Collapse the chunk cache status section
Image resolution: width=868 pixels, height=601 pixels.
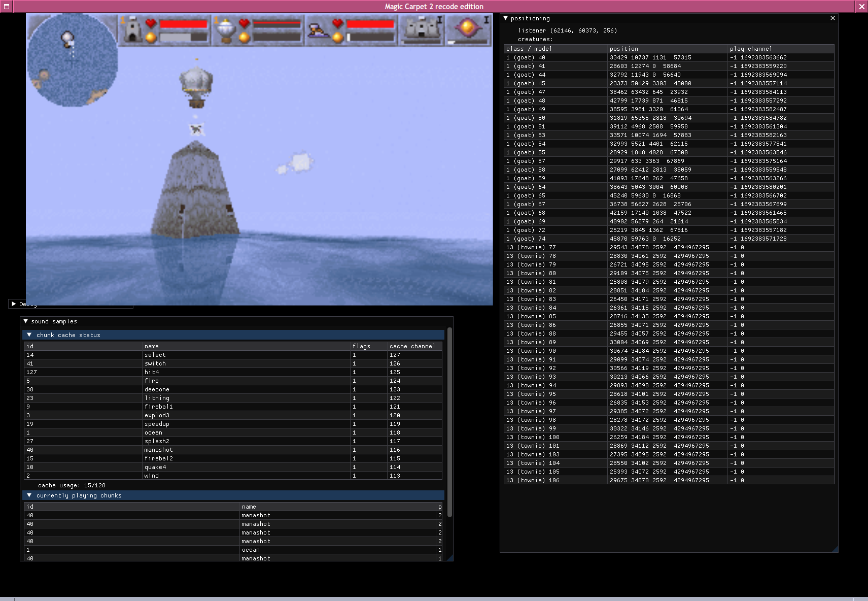29,335
